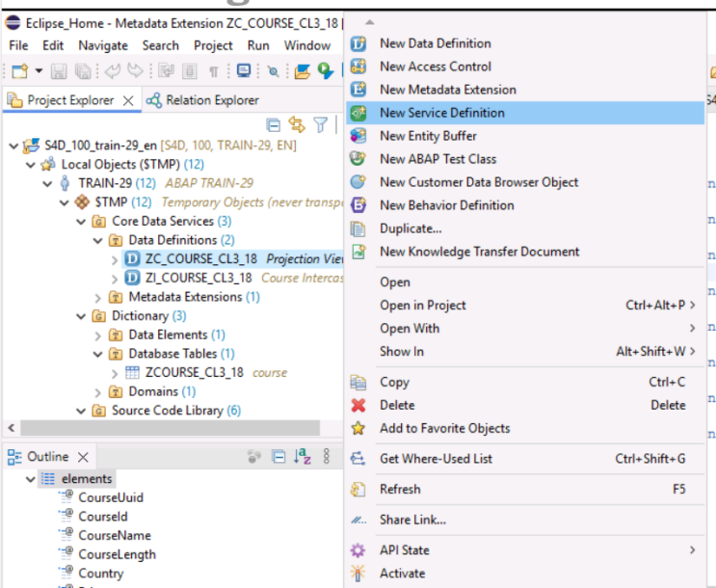Click the Save toolbar icon
The image size is (716, 588).
[x=59, y=71]
